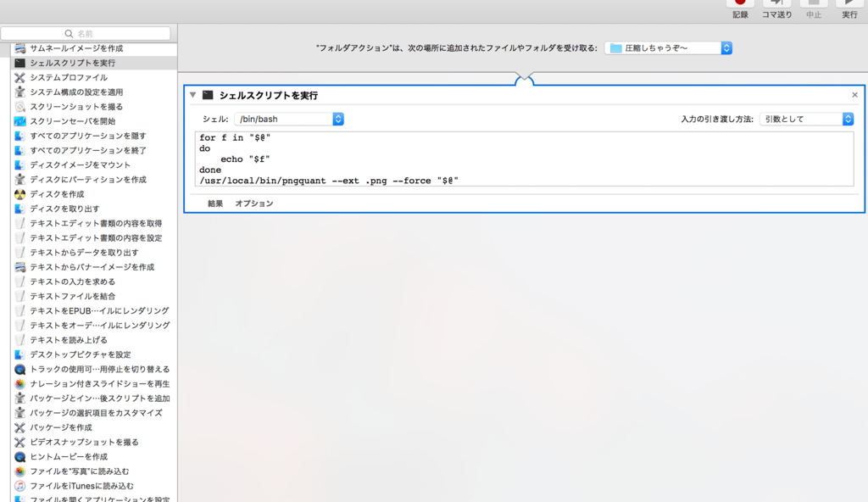Show the オプション tab of action
This screenshot has height=502, width=868.
click(254, 204)
